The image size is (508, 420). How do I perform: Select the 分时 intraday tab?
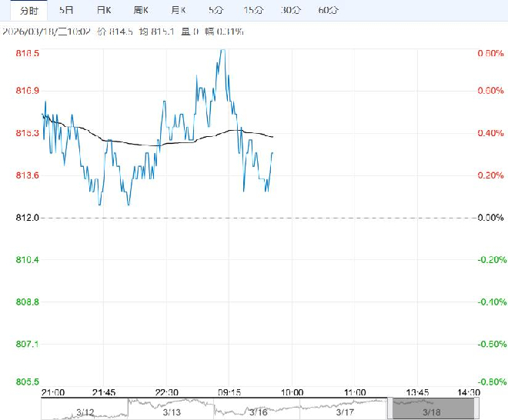coord(28,10)
